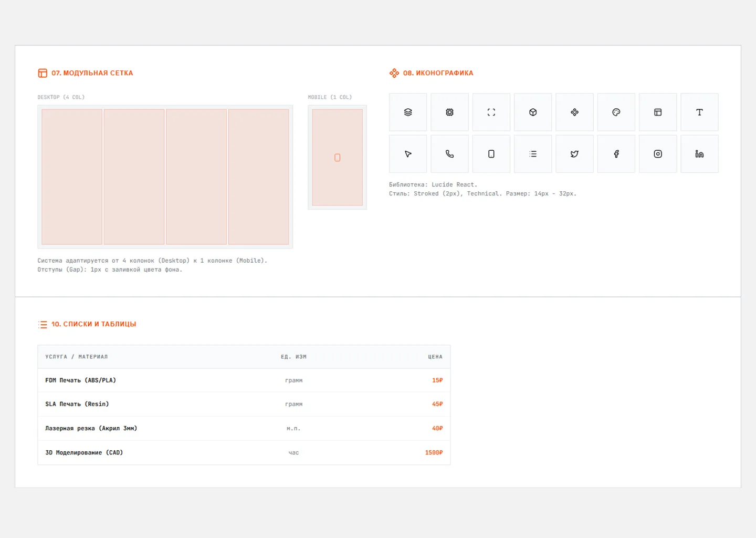Click the 'ЦЕНА' column header

point(435,357)
